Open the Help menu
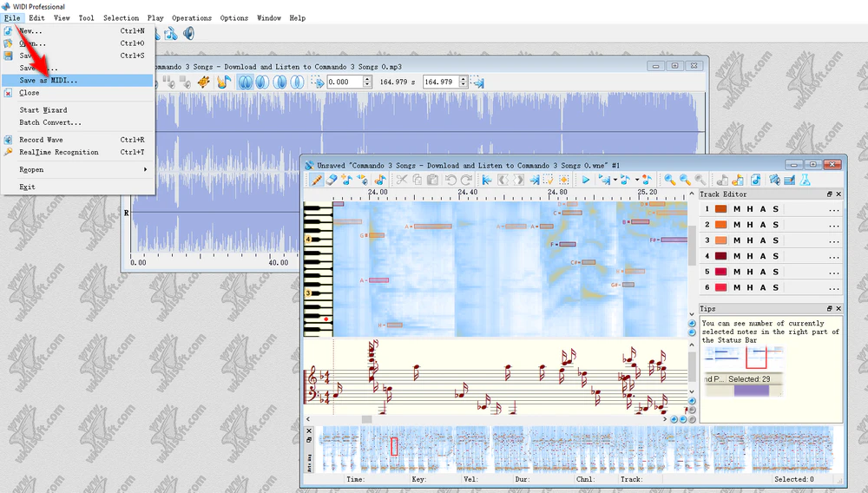 (297, 17)
